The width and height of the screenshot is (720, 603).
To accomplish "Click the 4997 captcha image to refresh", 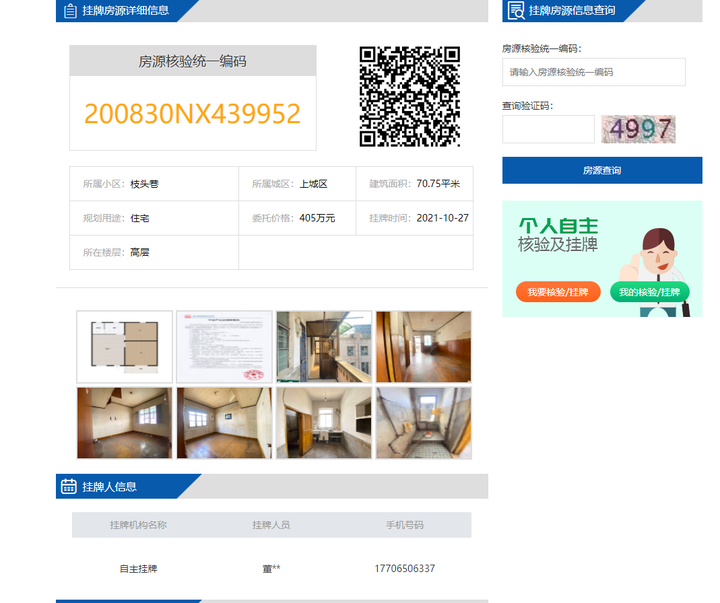I will (638, 129).
